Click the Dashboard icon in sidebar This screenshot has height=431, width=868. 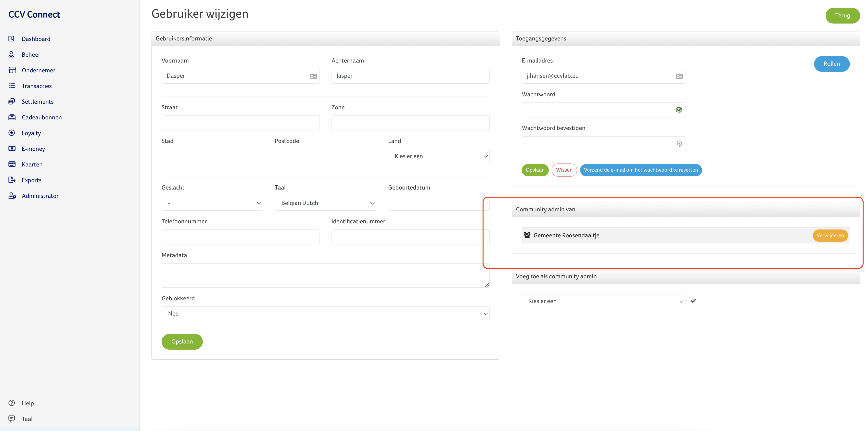12,39
